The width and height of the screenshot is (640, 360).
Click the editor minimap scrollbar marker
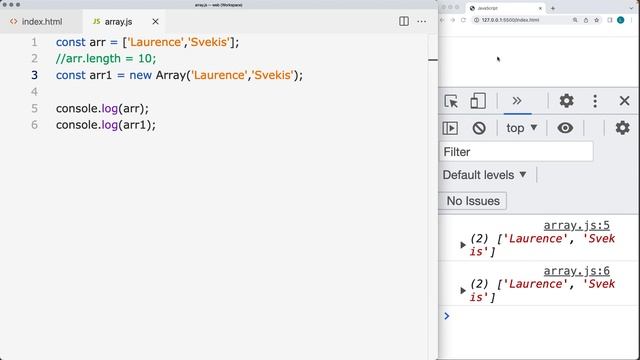(x=433, y=60)
